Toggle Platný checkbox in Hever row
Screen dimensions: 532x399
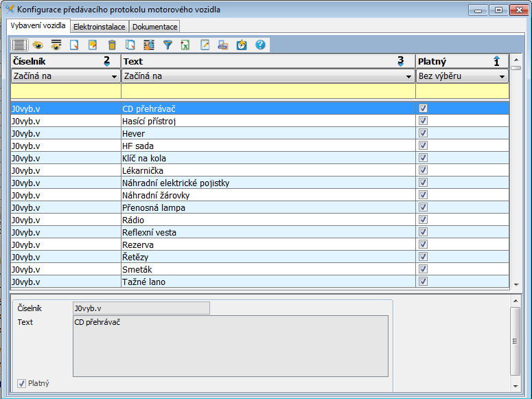[x=423, y=133]
